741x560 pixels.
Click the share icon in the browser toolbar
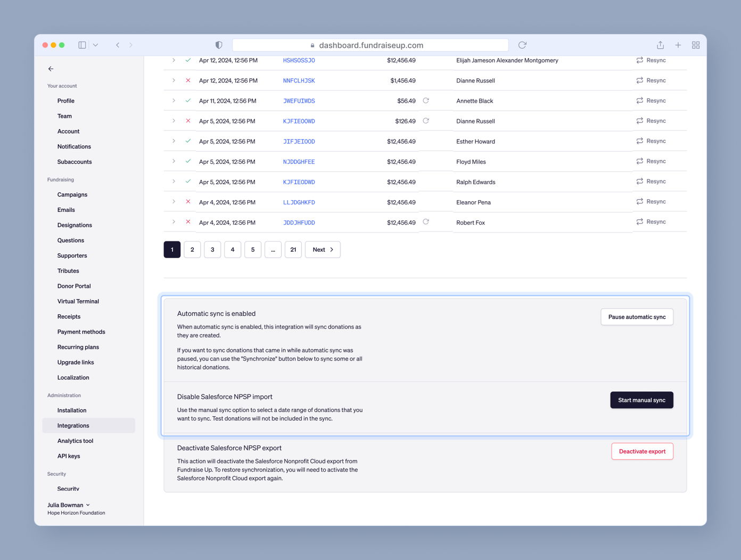[x=660, y=45]
